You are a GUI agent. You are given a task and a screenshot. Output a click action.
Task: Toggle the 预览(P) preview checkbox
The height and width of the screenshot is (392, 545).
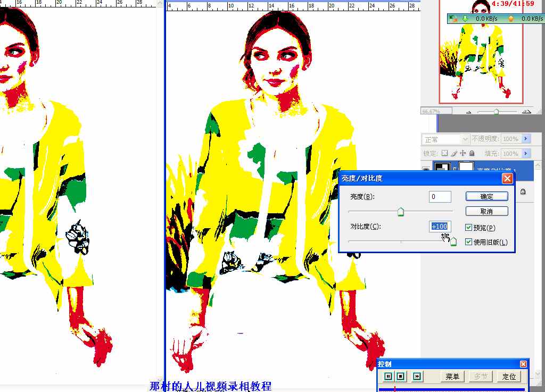[x=468, y=228]
